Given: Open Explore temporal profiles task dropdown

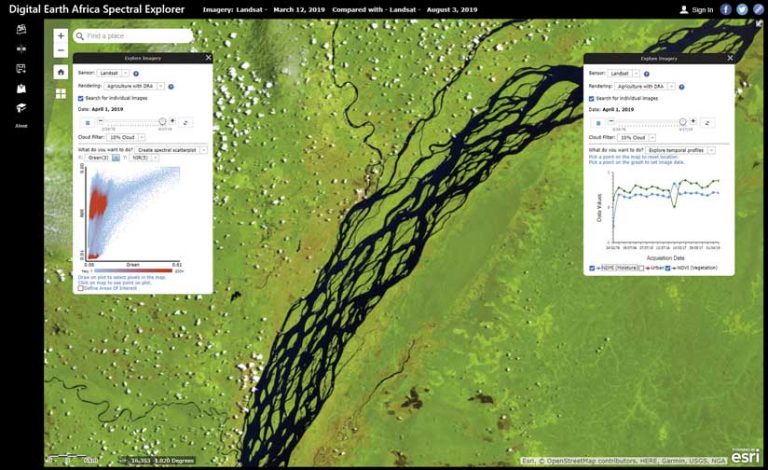Looking at the screenshot, I should (x=680, y=150).
